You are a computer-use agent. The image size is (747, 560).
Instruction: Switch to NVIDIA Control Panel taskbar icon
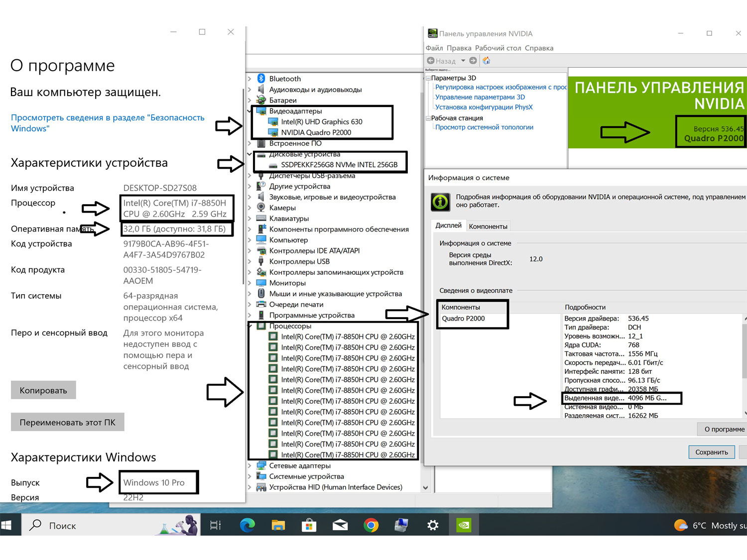click(464, 525)
